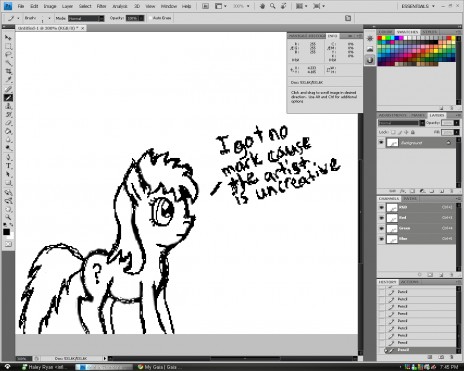This screenshot has width=464, height=371.
Task: Open the Layers panel Opacity arrow
Action: click(x=456, y=123)
